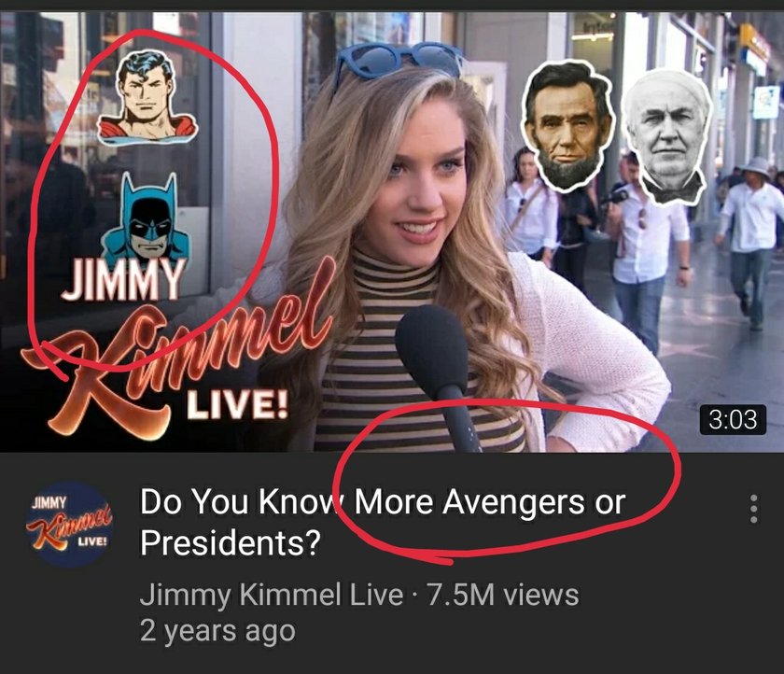Click the word "Presidents?" in the title

pyautogui.click(x=231, y=542)
